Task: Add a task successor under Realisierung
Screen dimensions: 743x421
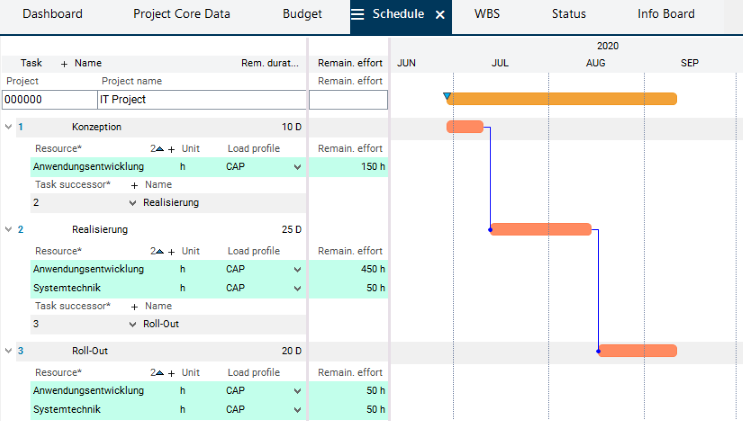Action: tap(134, 306)
